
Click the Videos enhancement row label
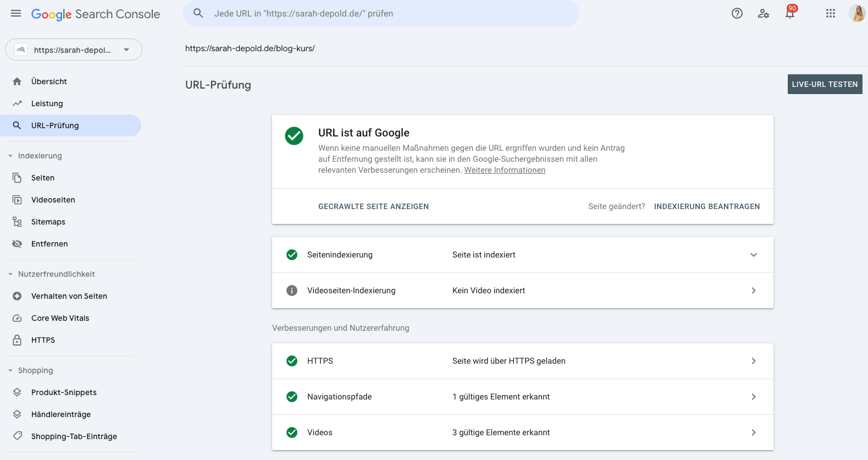(320, 432)
